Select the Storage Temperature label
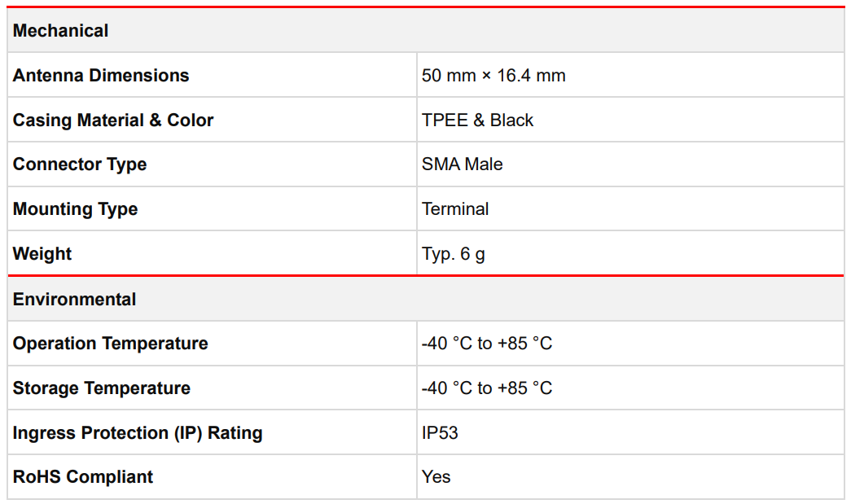This screenshot has height=504, width=851. tap(102, 388)
